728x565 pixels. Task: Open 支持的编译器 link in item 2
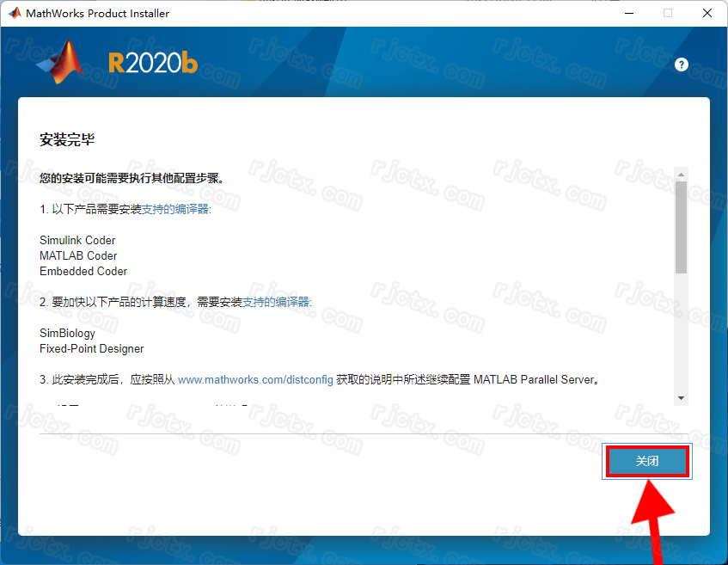(x=276, y=303)
